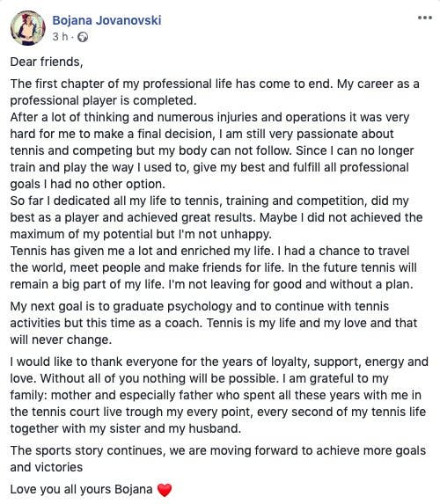Click the line beginning "Tennis has given me a lot"

(209, 251)
